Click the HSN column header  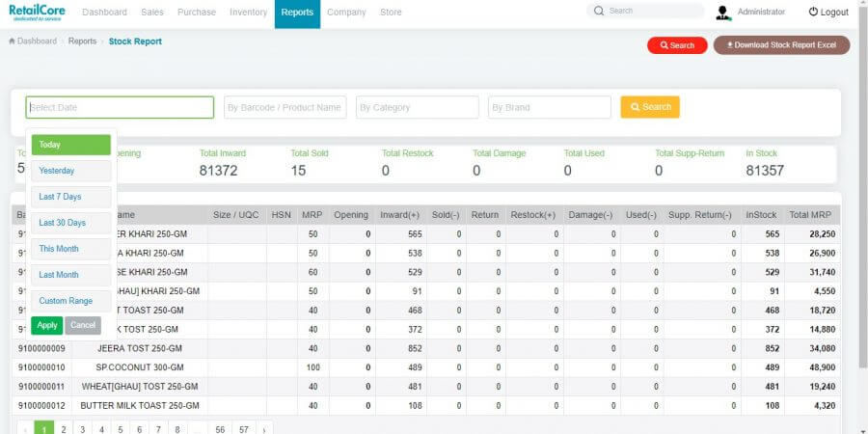pos(282,215)
